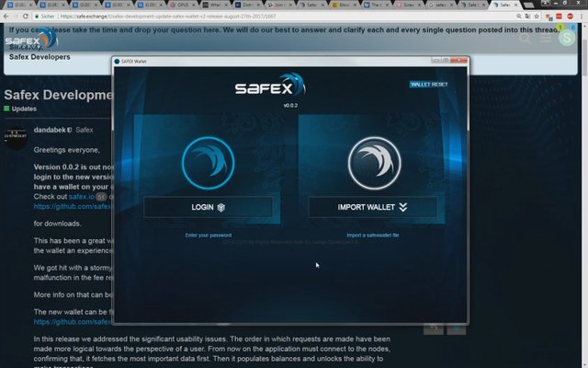The width and height of the screenshot is (588, 368).
Task: Switch to the 'The' browser tab
Action: 375,5
